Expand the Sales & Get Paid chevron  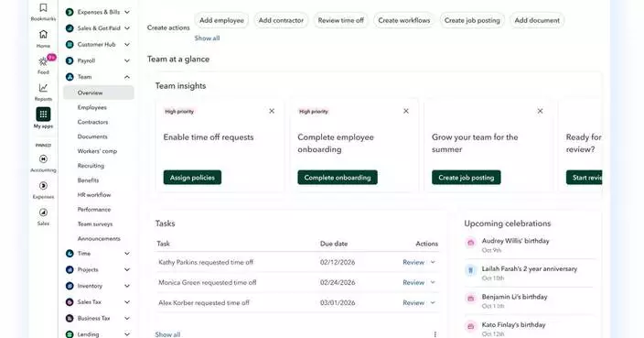coord(127,28)
